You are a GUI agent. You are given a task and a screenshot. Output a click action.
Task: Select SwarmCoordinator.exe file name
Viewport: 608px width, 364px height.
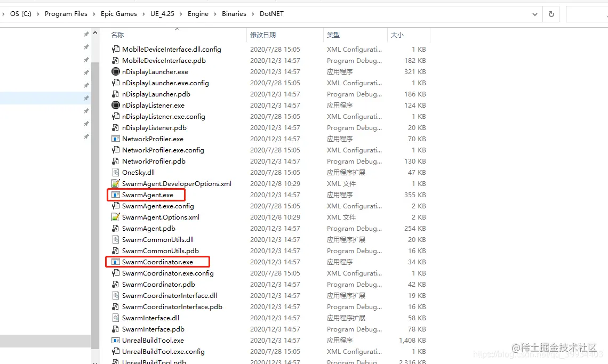[157, 262]
